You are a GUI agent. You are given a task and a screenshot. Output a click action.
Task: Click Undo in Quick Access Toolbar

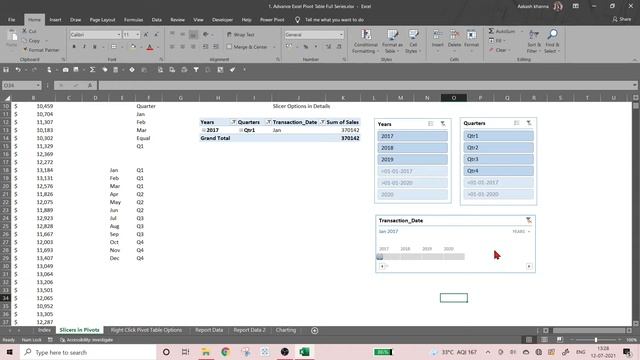[x=18, y=70]
